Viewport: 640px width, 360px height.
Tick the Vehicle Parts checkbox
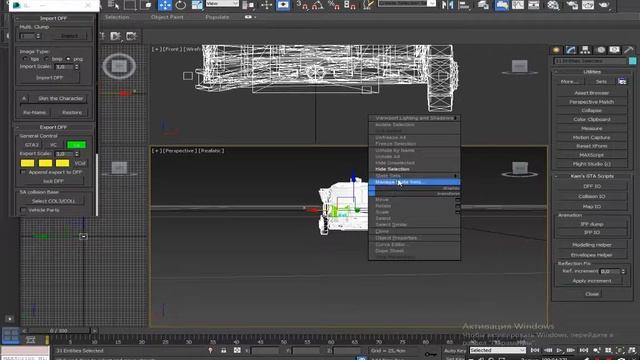coord(23,210)
